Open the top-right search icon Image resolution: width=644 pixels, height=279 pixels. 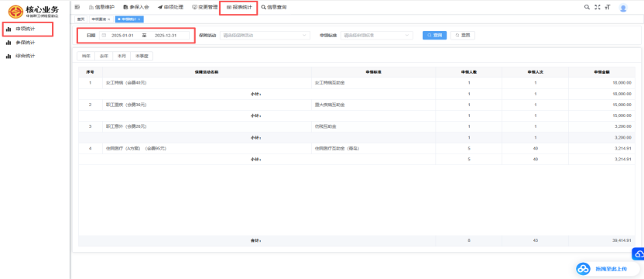click(x=587, y=7)
